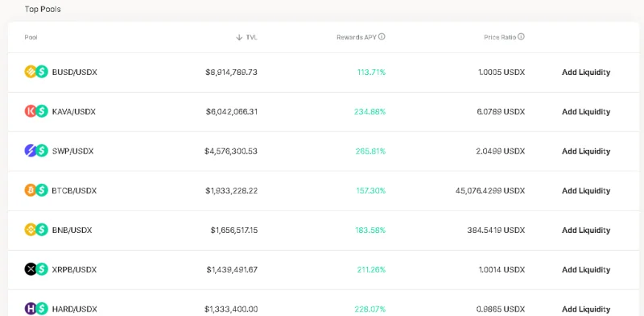Click the green USDX icon in the KAVA/USDX row

point(42,111)
